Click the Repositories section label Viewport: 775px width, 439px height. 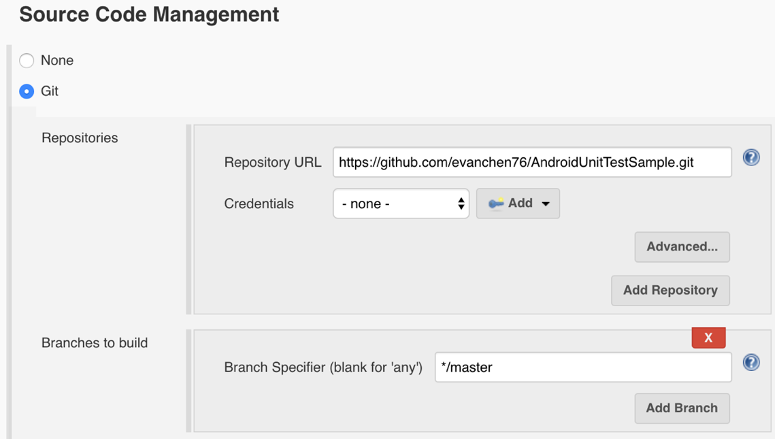80,138
